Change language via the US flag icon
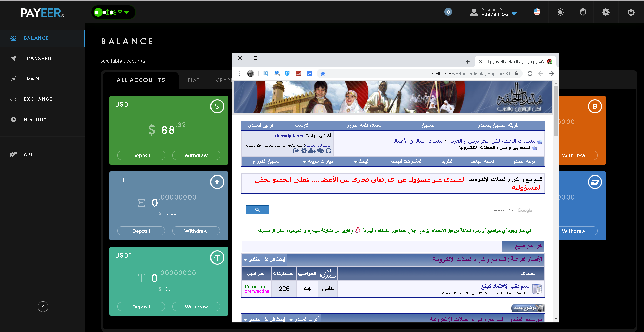 [537, 12]
